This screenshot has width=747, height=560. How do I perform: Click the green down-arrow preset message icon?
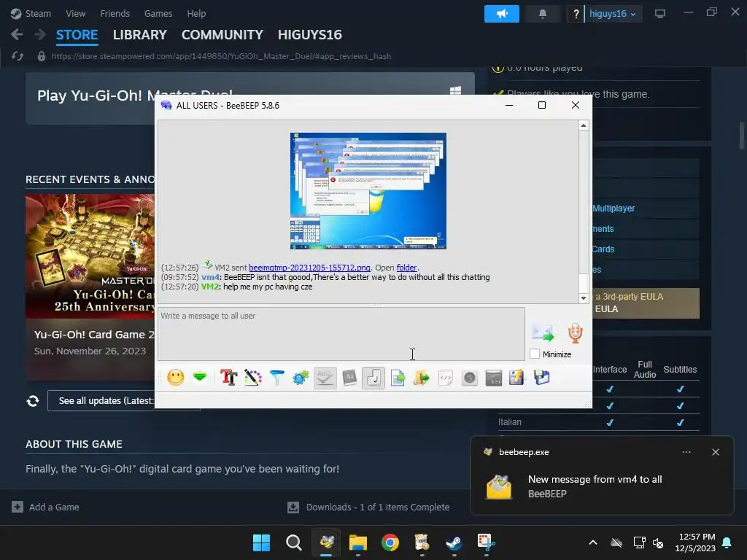(200, 378)
